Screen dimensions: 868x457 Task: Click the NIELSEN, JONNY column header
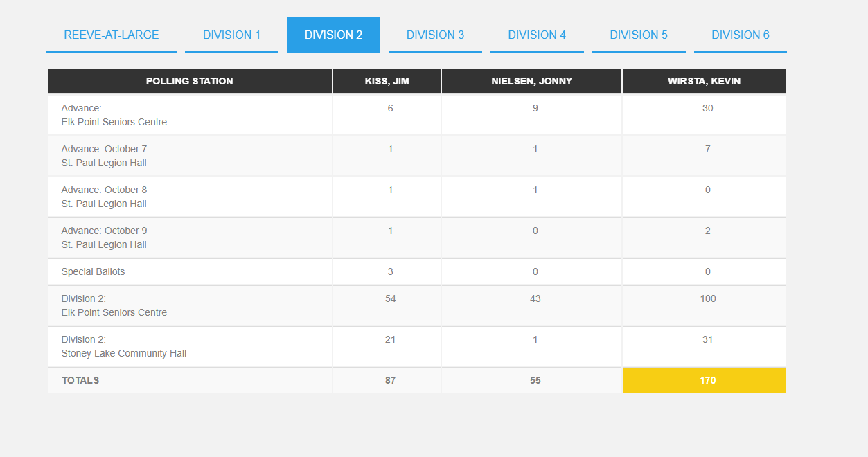(x=531, y=80)
